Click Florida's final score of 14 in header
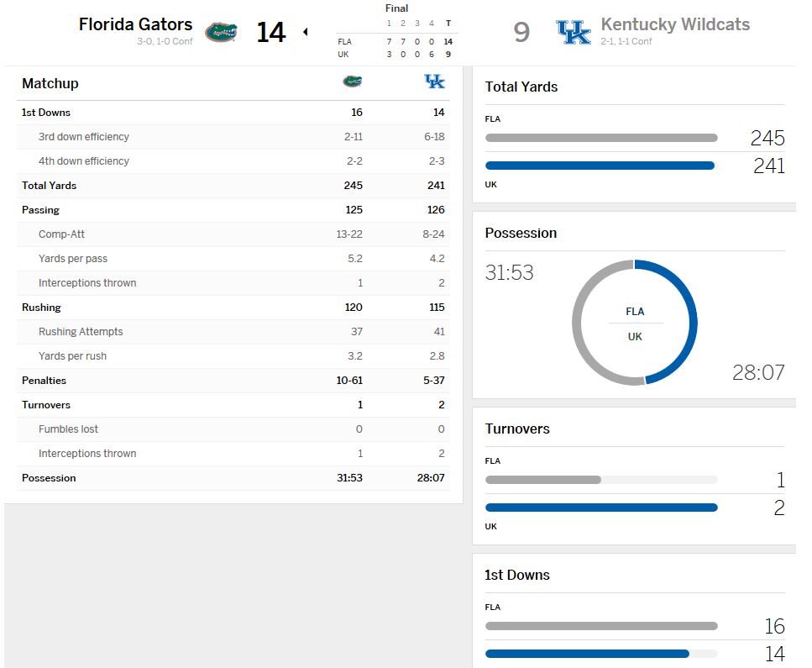The image size is (812, 668). pos(270,32)
